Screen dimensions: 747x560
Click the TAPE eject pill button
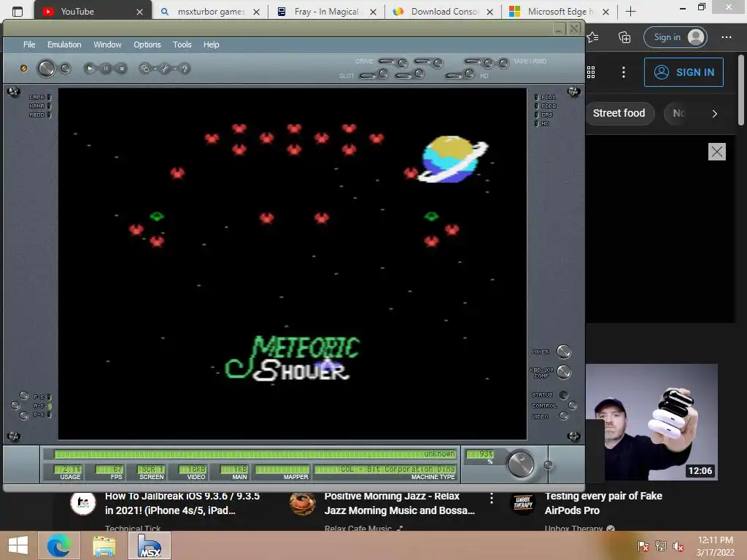(473, 61)
